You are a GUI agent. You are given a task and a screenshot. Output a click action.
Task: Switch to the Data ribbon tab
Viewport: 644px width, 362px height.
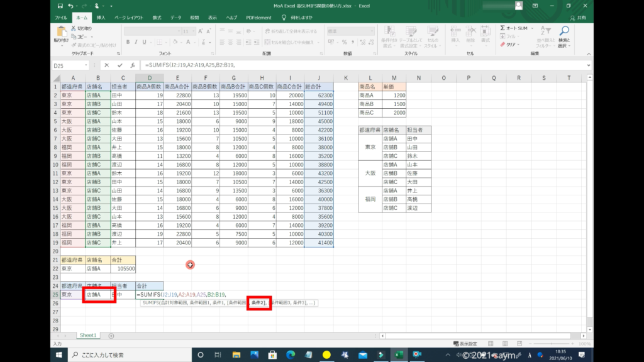click(175, 18)
